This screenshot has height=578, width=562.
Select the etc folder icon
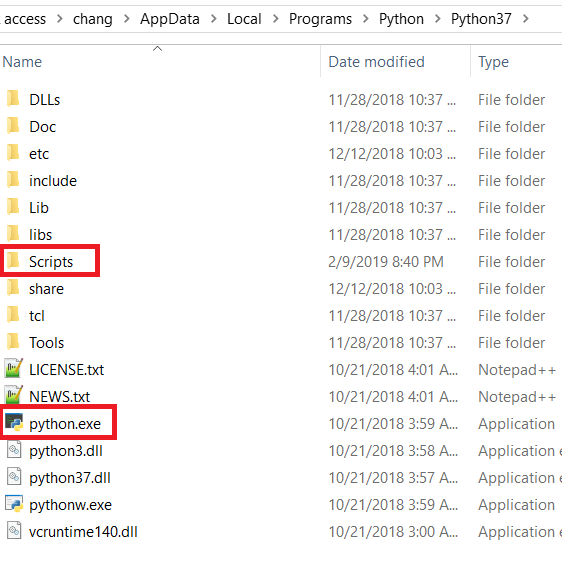pos(13,153)
